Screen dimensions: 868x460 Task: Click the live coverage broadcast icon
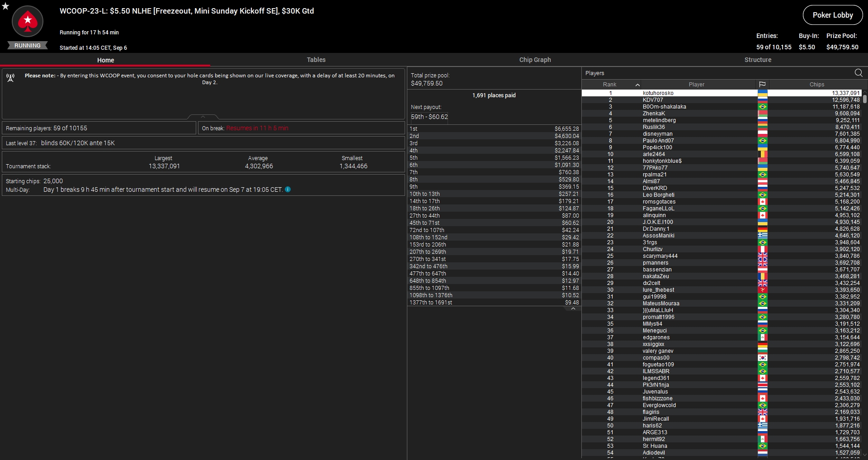point(10,78)
